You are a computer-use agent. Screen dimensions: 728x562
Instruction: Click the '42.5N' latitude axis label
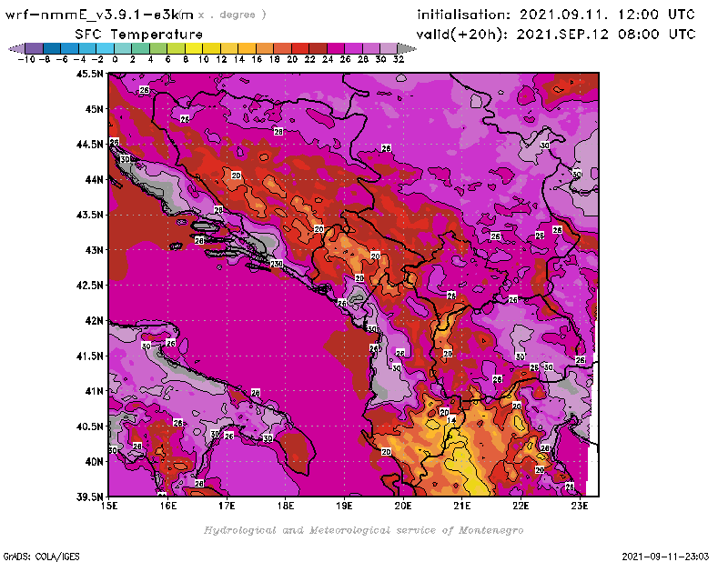click(x=89, y=285)
